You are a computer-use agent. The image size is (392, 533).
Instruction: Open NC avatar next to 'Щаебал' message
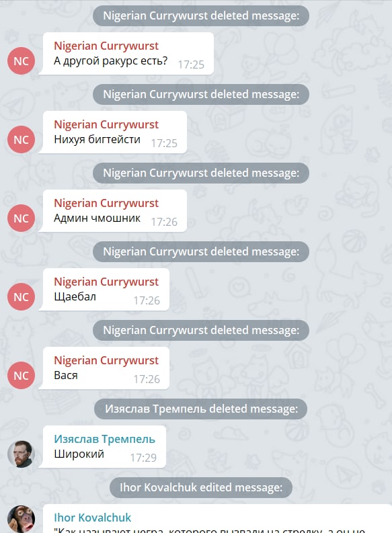click(21, 297)
